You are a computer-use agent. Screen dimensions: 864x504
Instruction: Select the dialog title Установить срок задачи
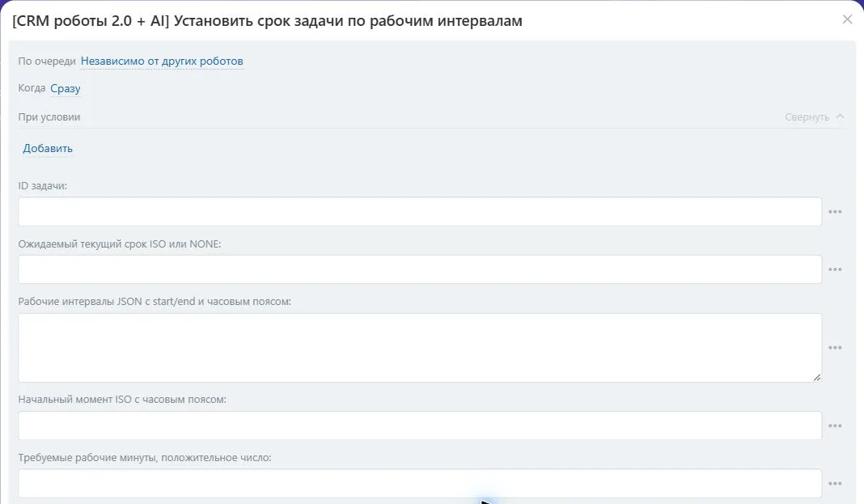pyautogui.click(x=267, y=21)
